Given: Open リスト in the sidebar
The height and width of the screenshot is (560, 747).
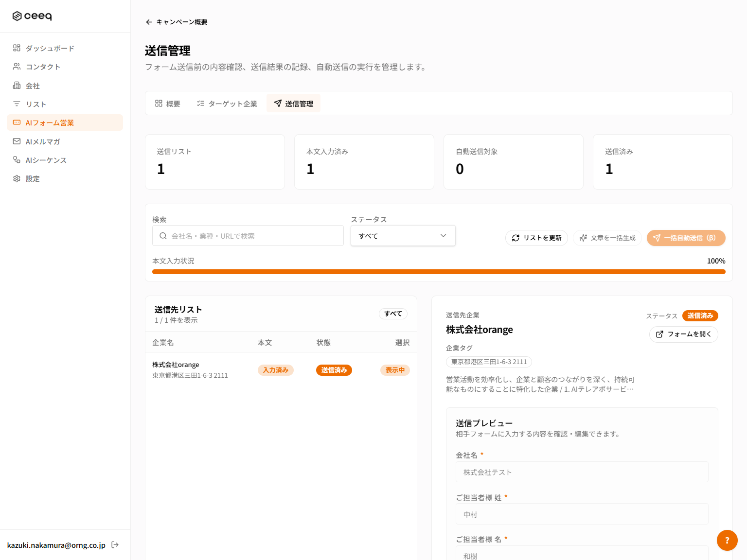Looking at the screenshot, I should point(65,104).
